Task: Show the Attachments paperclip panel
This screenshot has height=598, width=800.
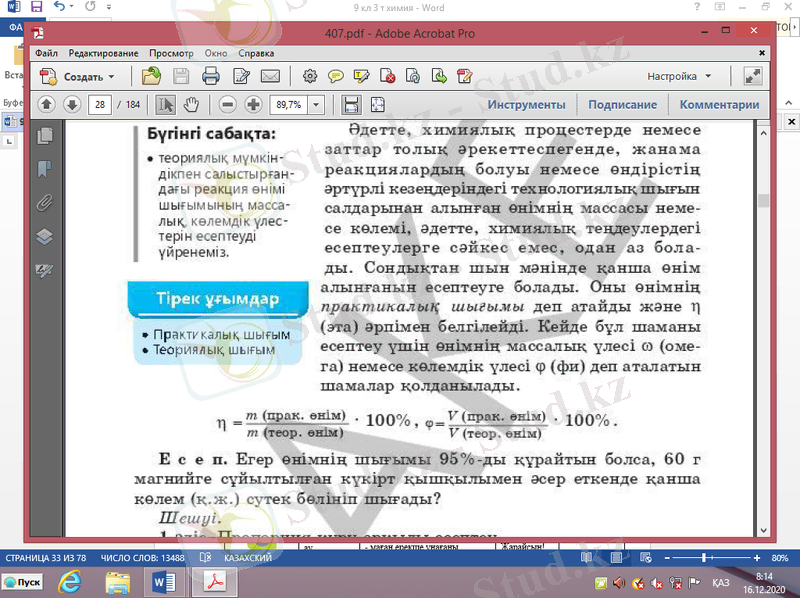Action: coord(44,203)
